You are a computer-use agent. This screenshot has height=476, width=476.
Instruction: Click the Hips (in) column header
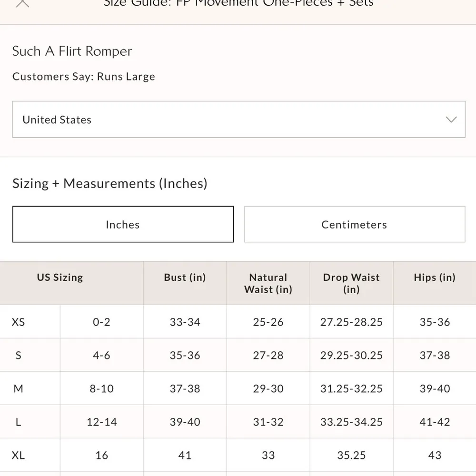click(x=435, y=278)
